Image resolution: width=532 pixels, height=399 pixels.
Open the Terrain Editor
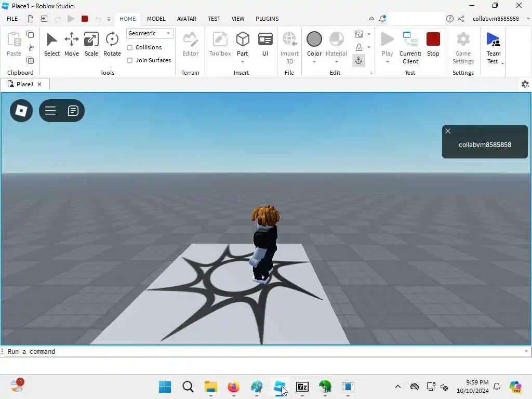click(x=190, y=44)
